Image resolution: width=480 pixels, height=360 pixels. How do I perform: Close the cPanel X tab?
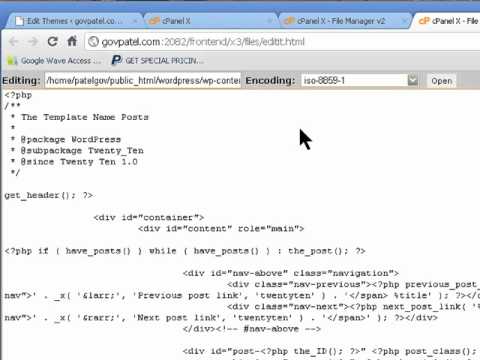270,21
